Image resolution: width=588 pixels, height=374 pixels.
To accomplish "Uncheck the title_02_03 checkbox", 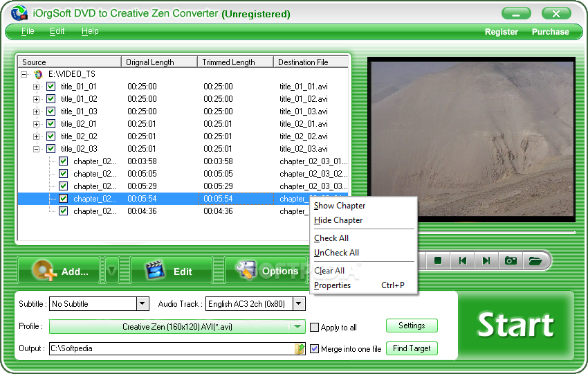I will tap(51, 148).
